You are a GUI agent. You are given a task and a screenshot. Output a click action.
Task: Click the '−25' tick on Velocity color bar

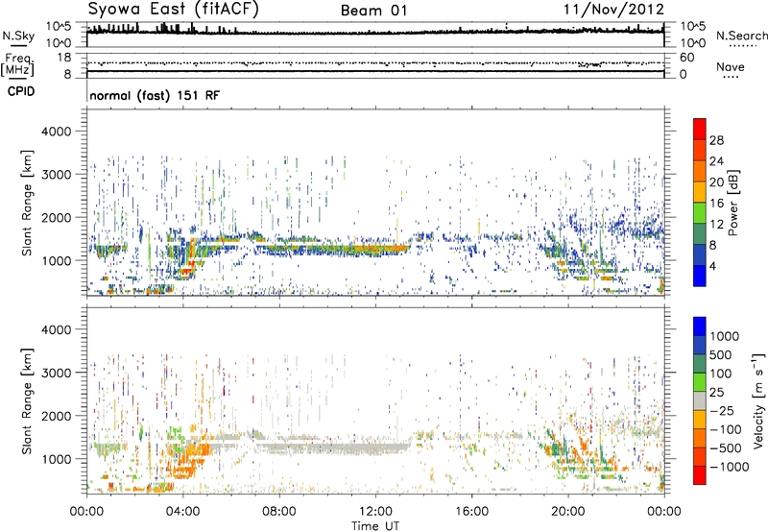tap(722, 410)
